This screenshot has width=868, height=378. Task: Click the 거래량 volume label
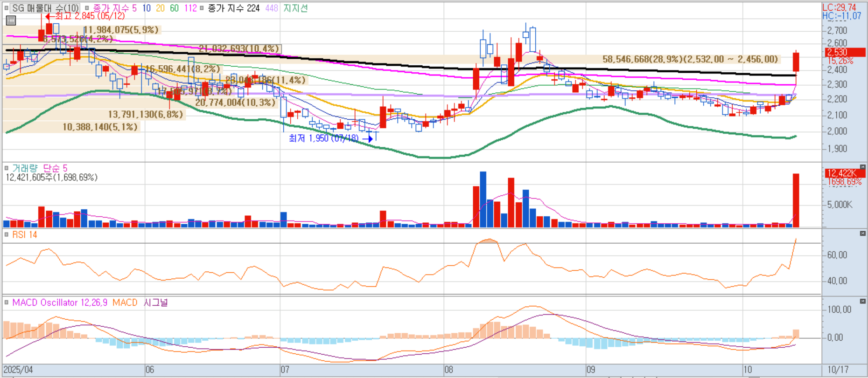coord(25,168)
